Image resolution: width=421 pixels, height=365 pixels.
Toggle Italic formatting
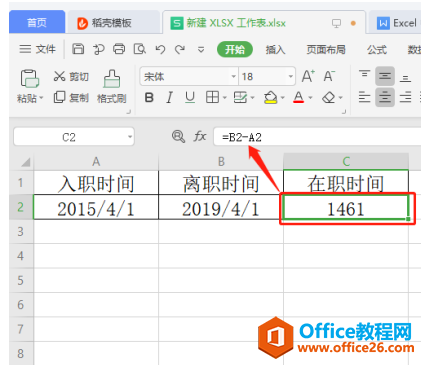pos(169,98)
